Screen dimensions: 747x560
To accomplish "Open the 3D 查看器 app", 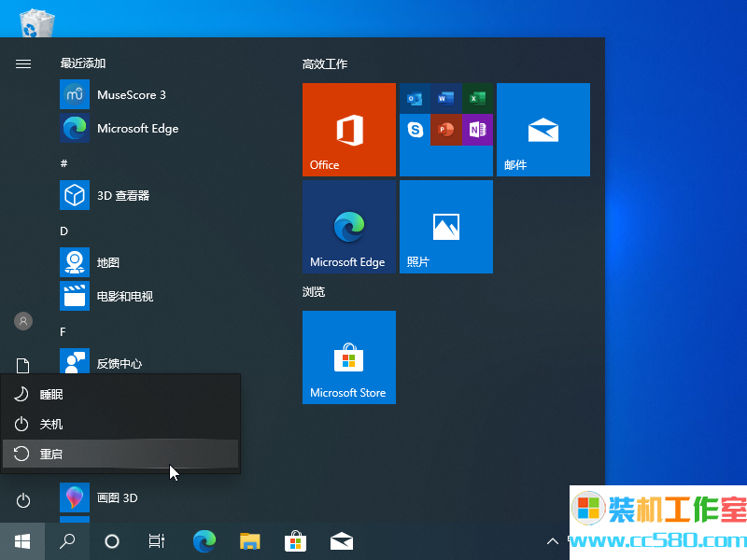I will pyautogui.click(x=148, y=195).
